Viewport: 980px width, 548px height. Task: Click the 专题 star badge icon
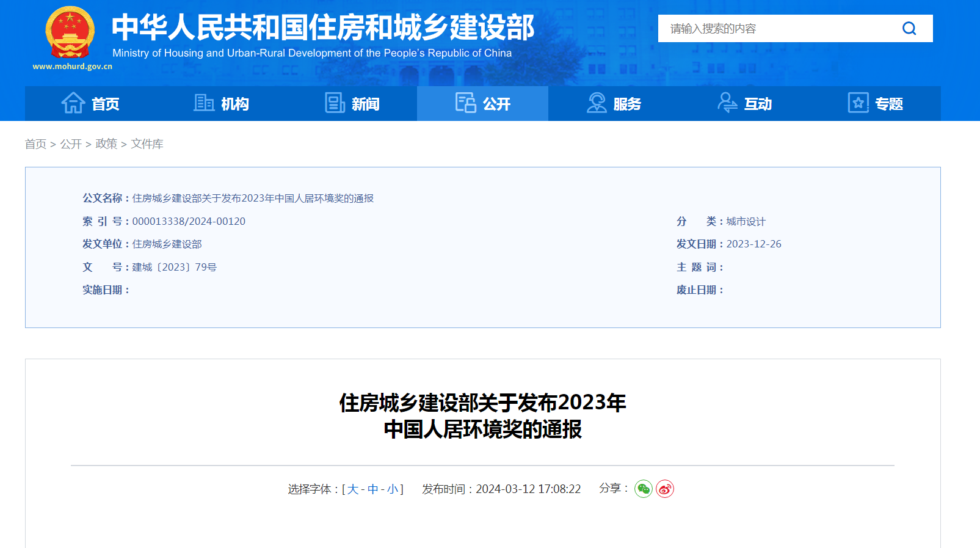tap(858, 103)
